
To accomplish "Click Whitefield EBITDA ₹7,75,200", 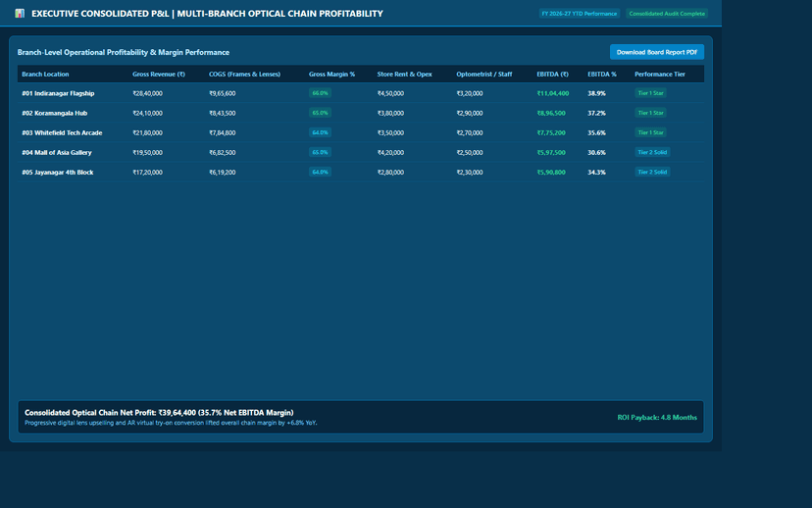I will [551, 132].
